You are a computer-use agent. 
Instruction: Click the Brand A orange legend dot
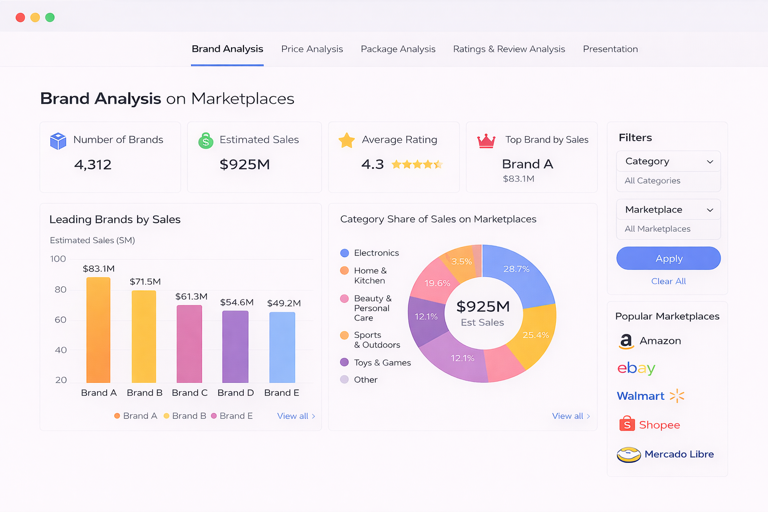point(117,416)
